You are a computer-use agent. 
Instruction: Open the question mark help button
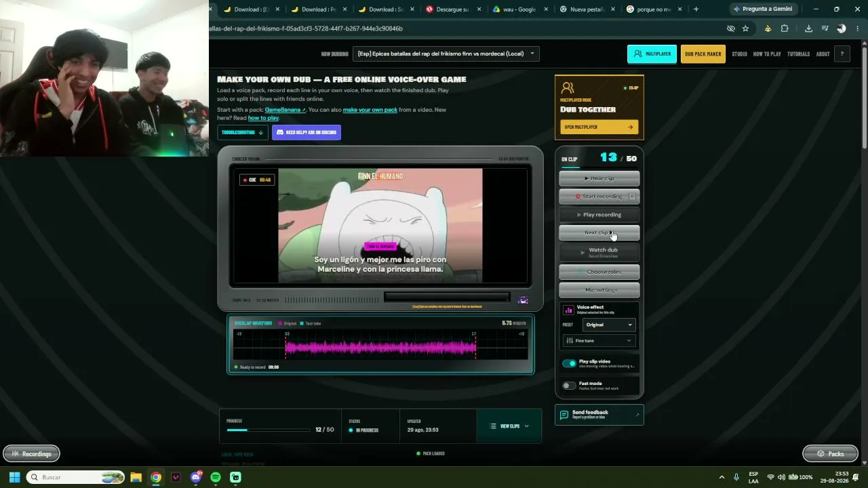(x=842, y=54)
